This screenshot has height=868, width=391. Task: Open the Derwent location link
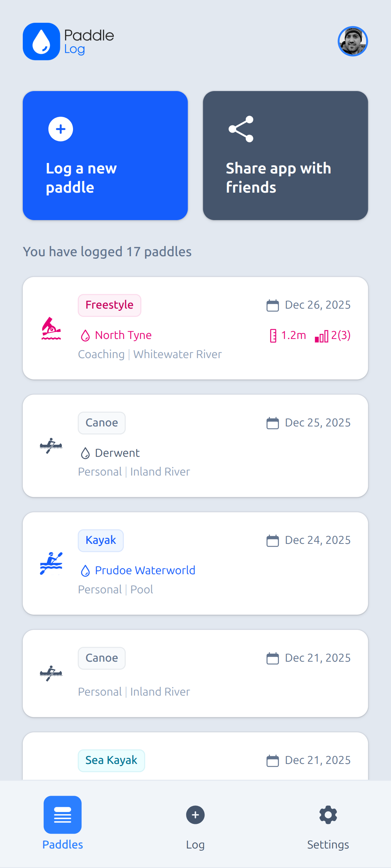click(117, 453)
